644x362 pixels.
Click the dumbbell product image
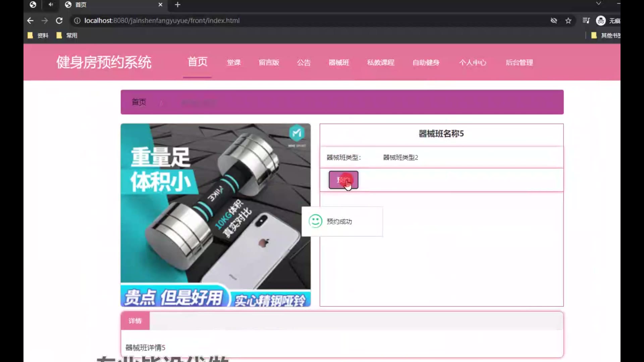(216, 215)
